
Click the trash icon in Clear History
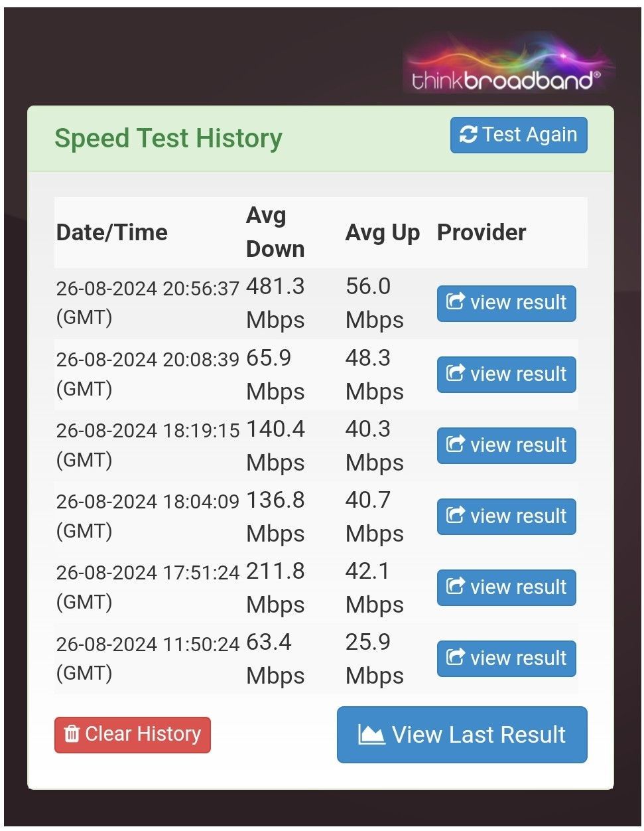[x=72, y=734]
